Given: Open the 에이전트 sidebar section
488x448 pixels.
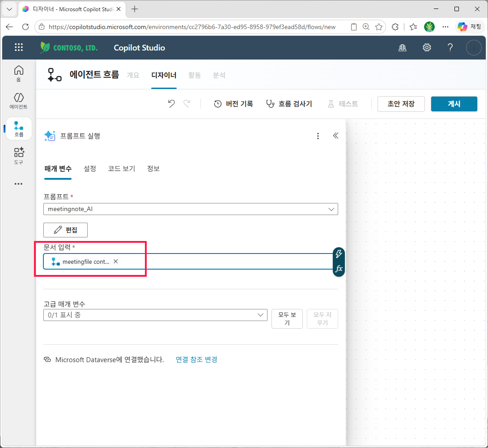Looking at the screenshot, I should [x=19, y=101].
